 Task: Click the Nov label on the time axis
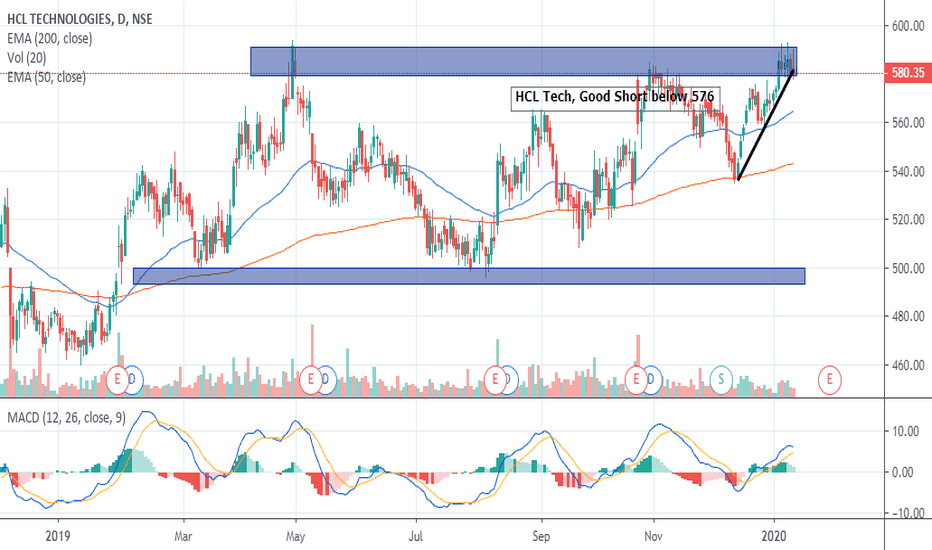[653, 536]
